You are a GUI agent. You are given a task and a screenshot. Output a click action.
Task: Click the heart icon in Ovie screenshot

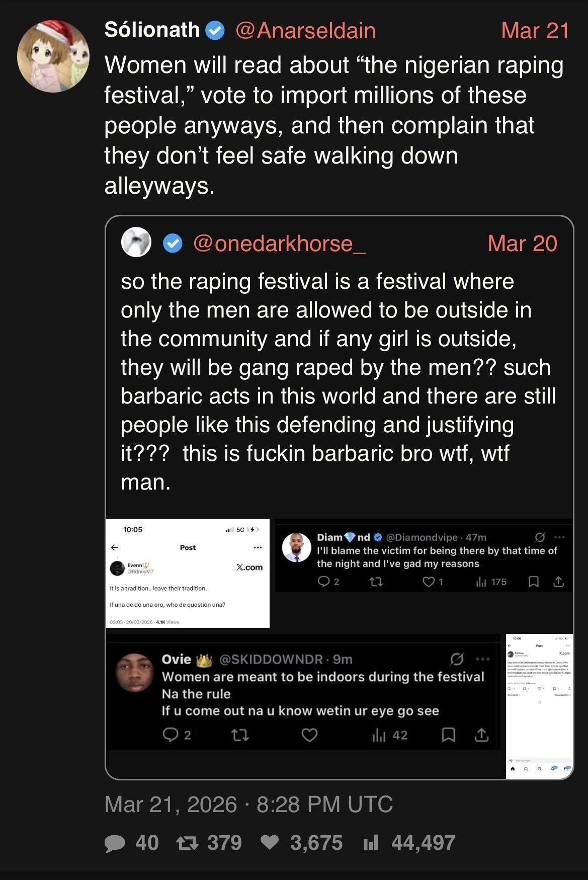(309, 735)
